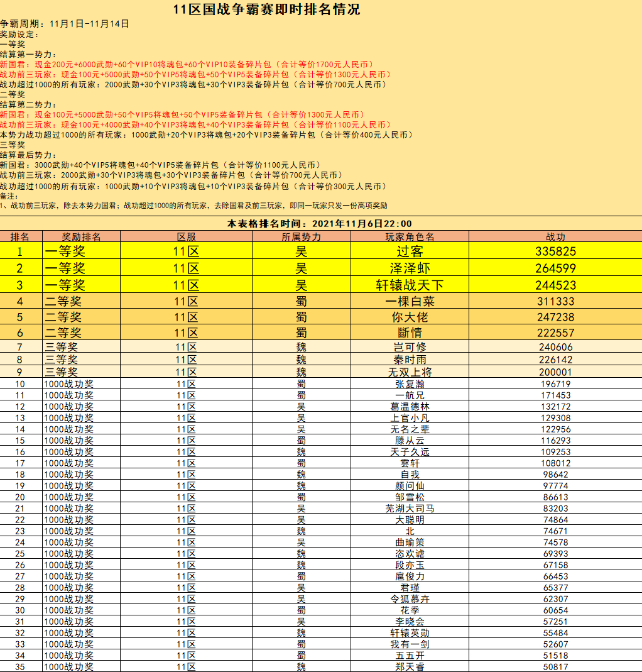This screenshot has height=672, width=642.
Task: Click the player cell 芜湖大司马
Action: click(410, 509)
